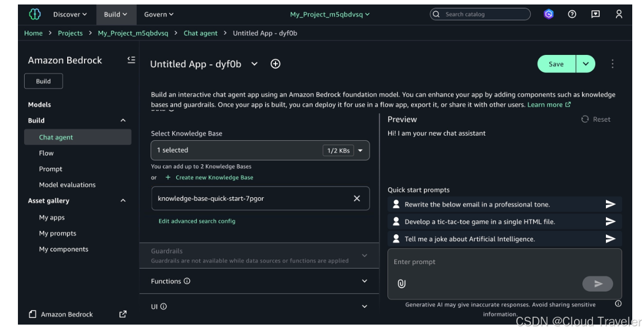
Task: Click the Build button under Amazon Bedrock
Action: [44, 81]
